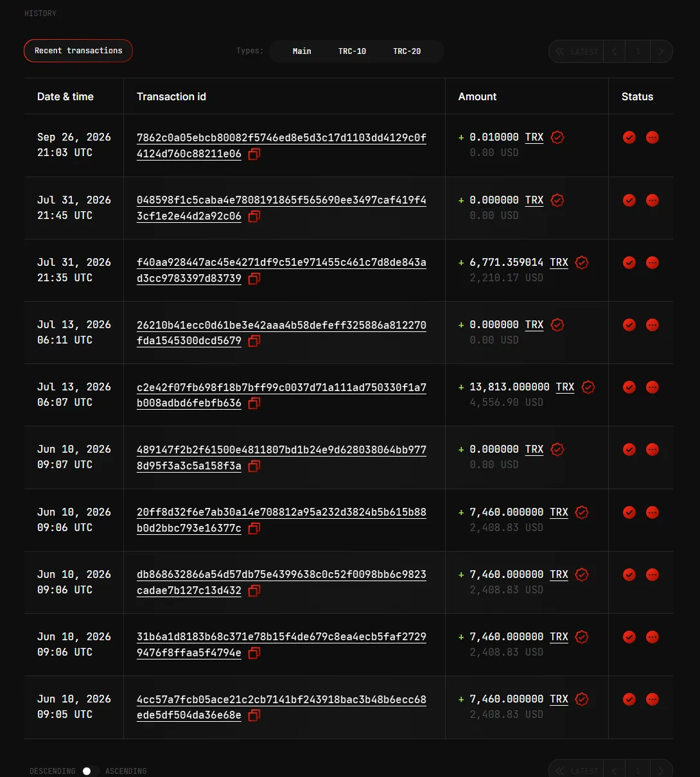
Task: Copy the transaction id starting with 26210b41
Action: (x=254, y=341)
